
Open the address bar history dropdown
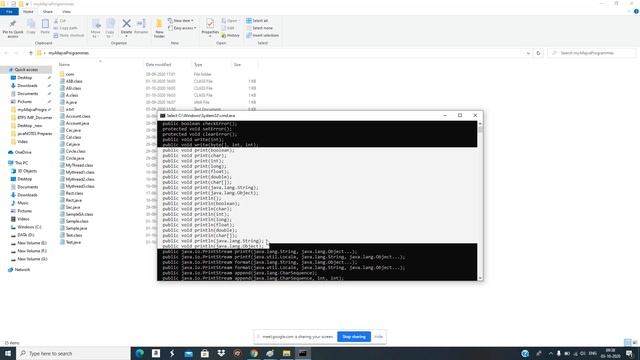point(528,53)
